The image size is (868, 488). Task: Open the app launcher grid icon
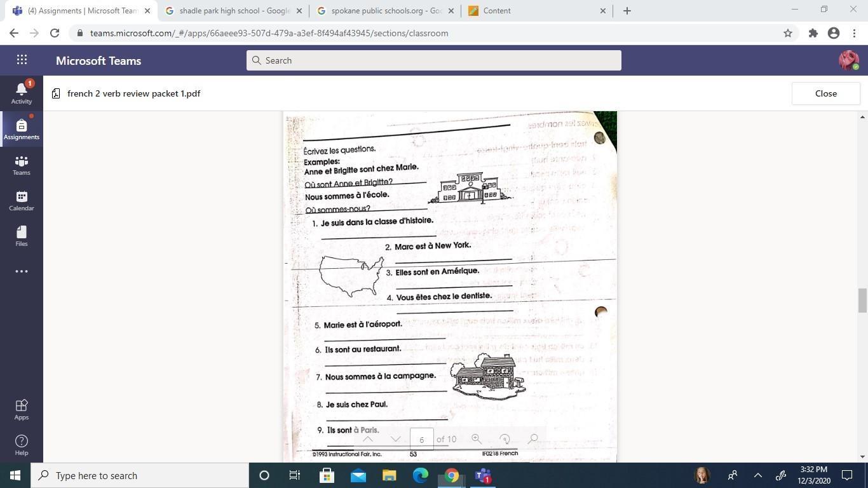(22, 60)
